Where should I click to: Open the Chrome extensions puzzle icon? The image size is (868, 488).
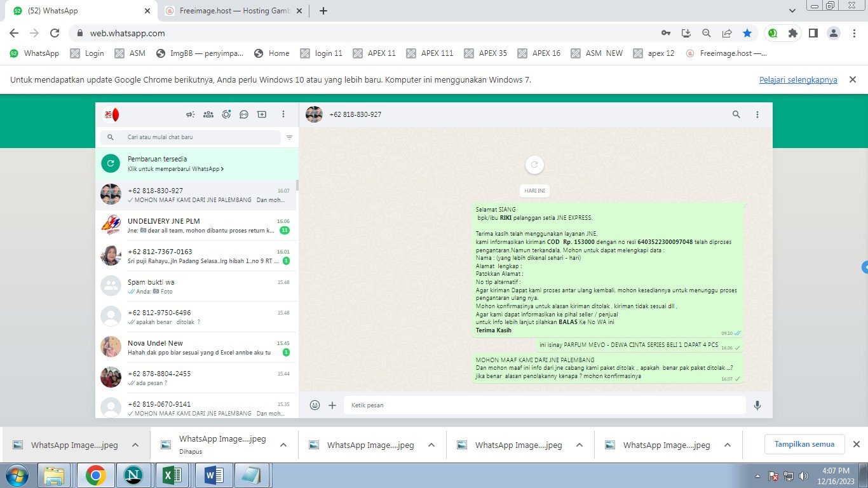[x=792, y=33]
